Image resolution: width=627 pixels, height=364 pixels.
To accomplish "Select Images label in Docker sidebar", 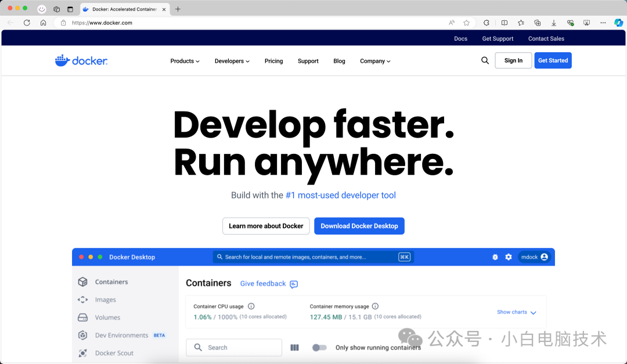I will [x=105, y=300].
